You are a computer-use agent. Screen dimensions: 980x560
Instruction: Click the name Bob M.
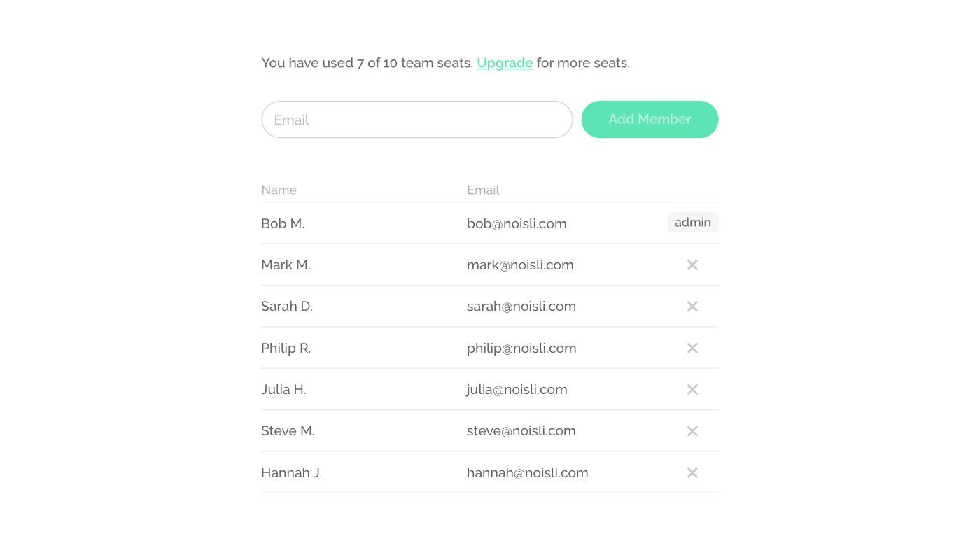click(x=283, y=223)
